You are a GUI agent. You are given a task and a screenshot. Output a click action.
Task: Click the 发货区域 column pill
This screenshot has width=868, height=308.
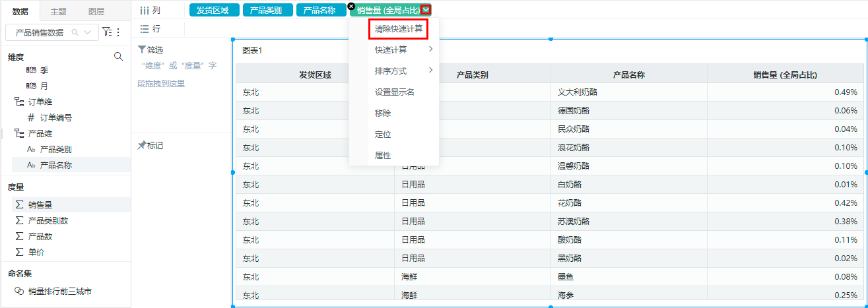[x=213, y=10]
